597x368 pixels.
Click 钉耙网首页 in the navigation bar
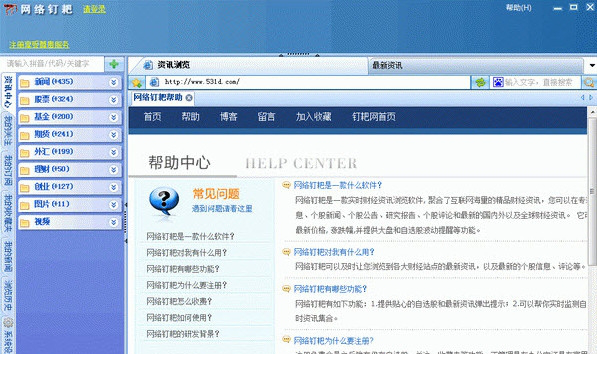[x=374, y=116]
